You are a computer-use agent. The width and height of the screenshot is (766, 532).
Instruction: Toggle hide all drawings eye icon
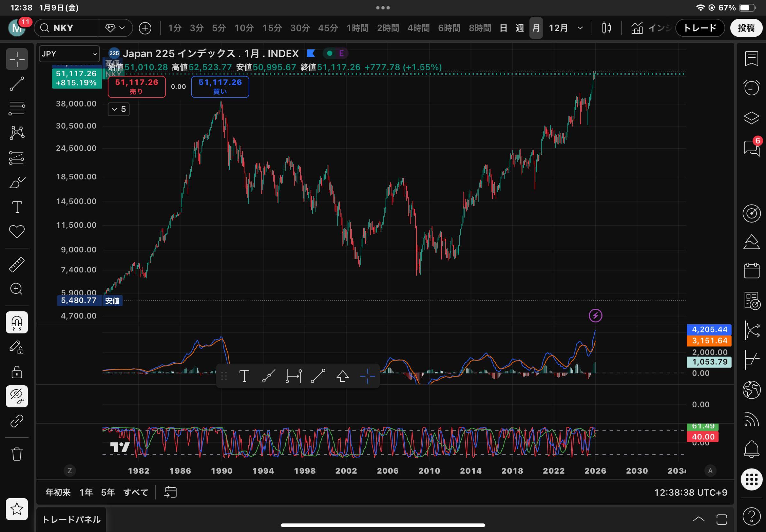coord(17,396)
